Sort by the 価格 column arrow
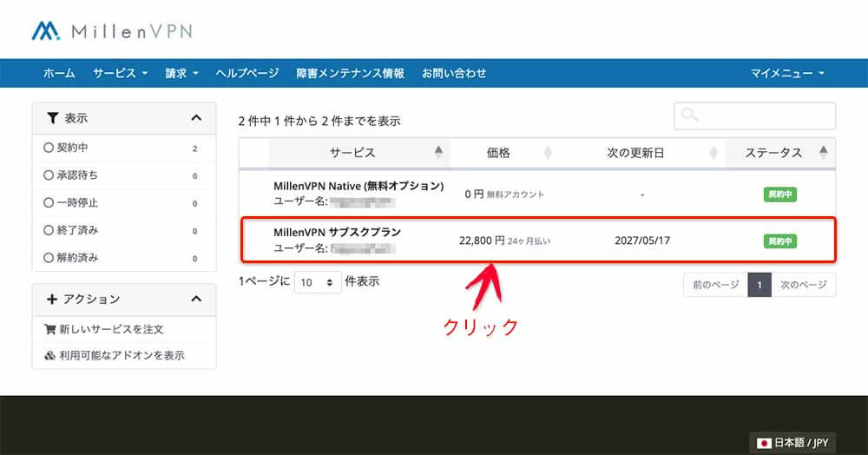Screen dimensions: 868x455 click(548, 152)
